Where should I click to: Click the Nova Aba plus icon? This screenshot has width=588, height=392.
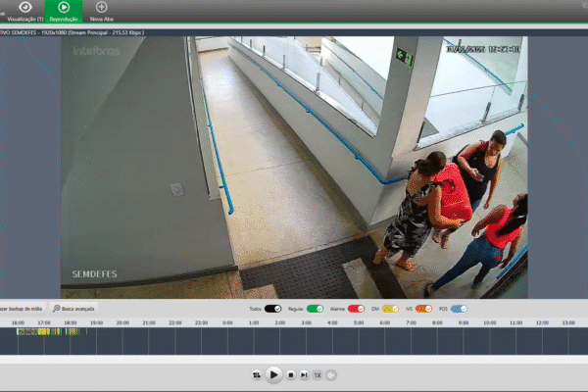[x=101, y=10]
